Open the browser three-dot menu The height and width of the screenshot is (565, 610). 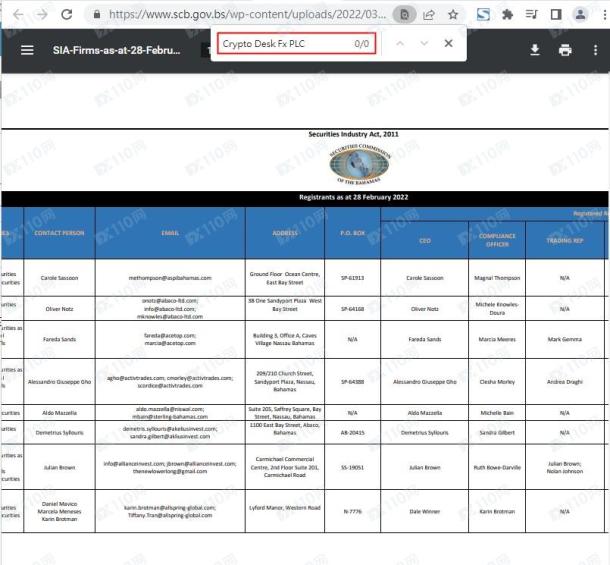click(605, 15)
